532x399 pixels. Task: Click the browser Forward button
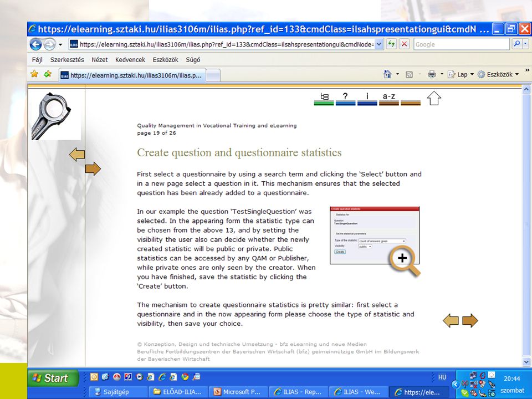[49, 44]
